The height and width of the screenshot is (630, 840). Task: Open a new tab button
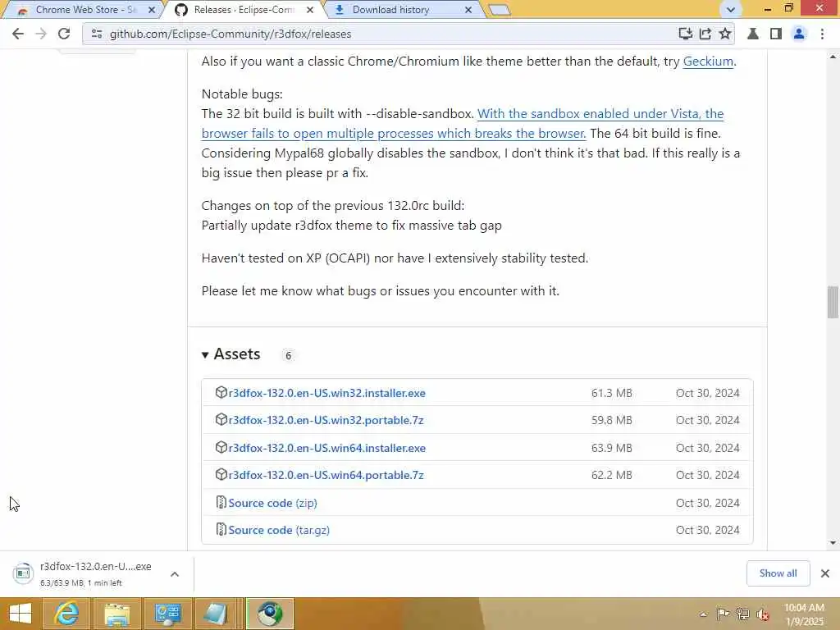[x=500, y=10]
